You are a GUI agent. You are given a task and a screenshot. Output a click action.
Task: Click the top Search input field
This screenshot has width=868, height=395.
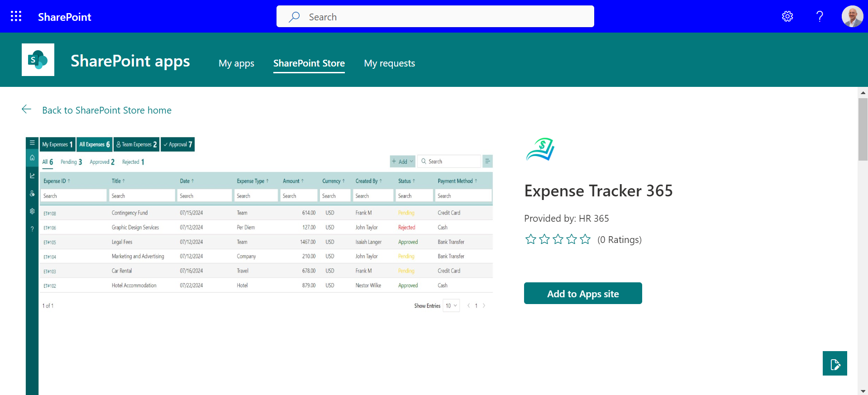(435, 16)
